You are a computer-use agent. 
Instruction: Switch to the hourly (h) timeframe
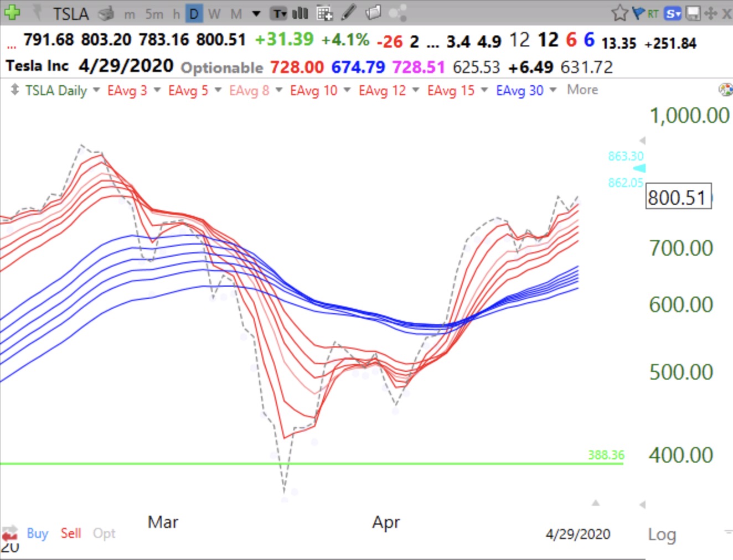[176, 14]
